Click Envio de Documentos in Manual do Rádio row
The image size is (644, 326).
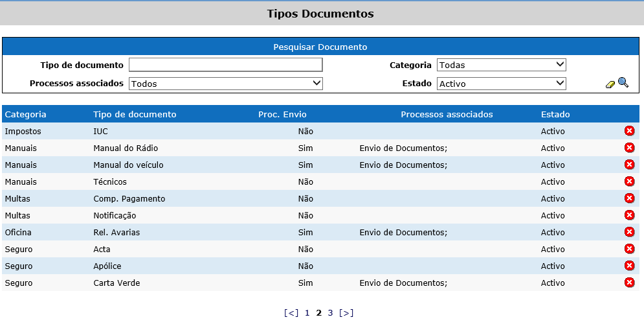pyautogui.click(x=403, y=148)
